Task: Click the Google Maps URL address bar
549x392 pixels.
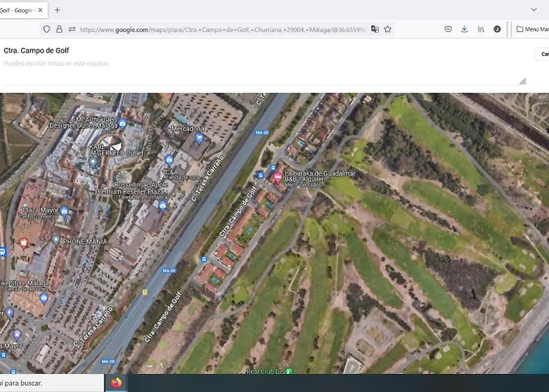Action: click(x=220, y=29)
